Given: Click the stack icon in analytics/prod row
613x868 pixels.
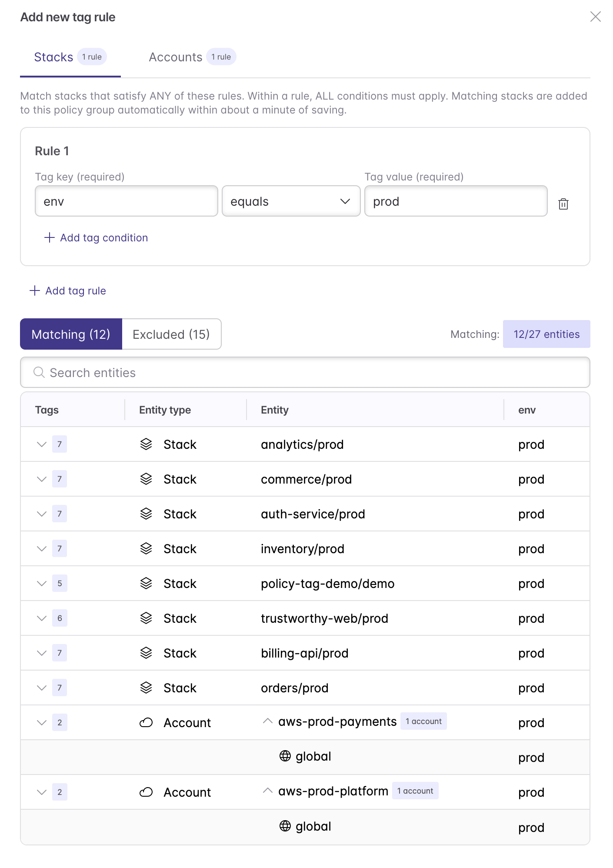Looking at the screenshot, I should tap(146, 444).
